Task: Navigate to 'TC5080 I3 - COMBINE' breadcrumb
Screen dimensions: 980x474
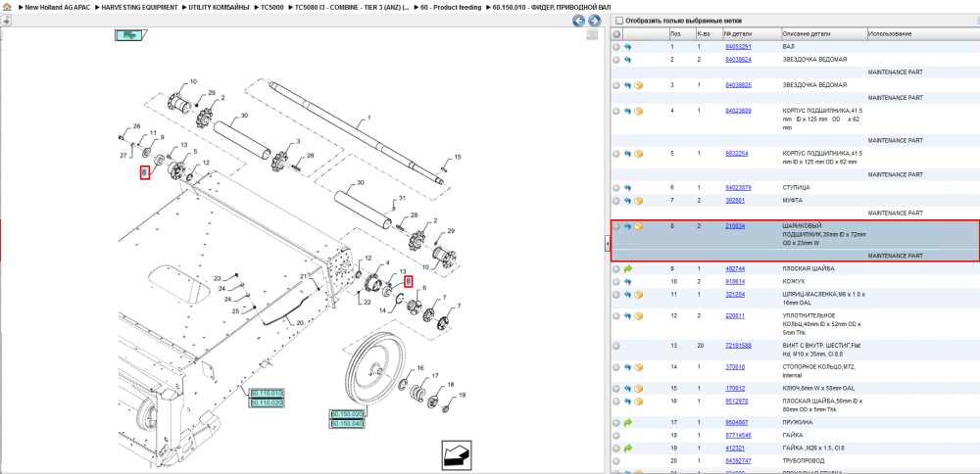Action: [x=353, y=7]
